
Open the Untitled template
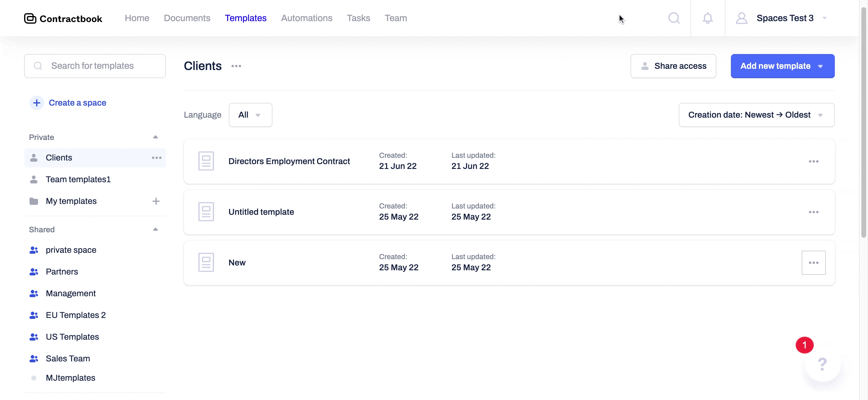click(261, 212)
